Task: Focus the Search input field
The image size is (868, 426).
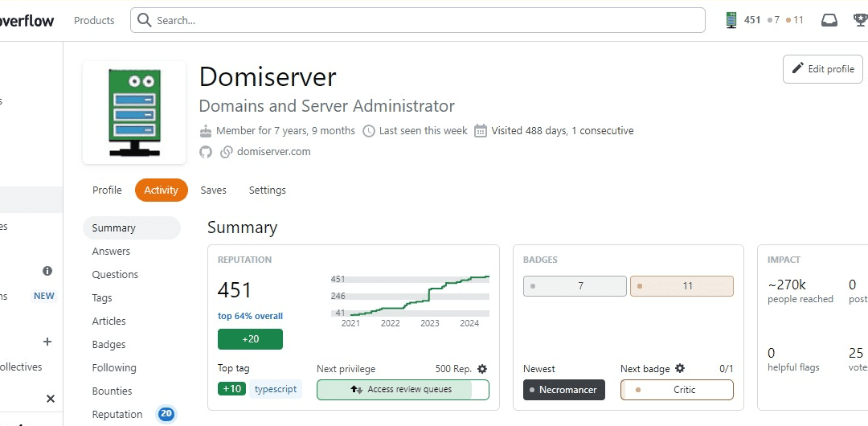Action: pos(418,20)
